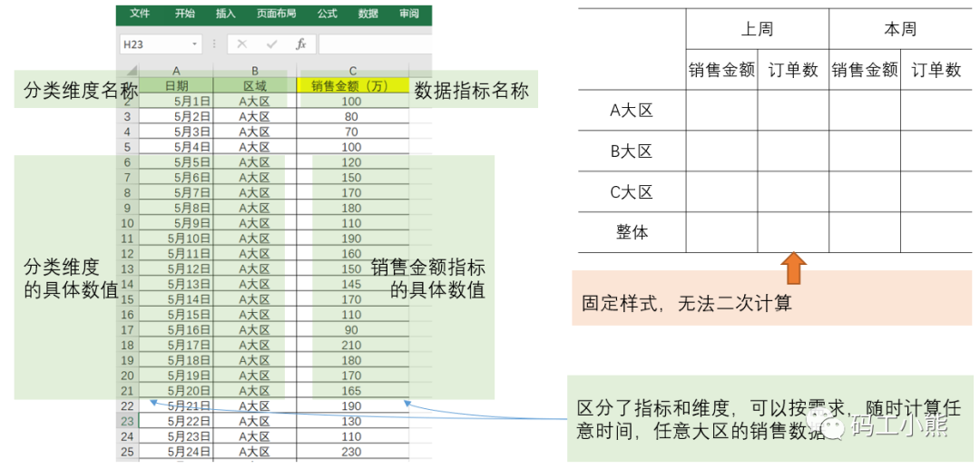Click the C大区 row label
980x469 pixels.
(x=632, y=191)
